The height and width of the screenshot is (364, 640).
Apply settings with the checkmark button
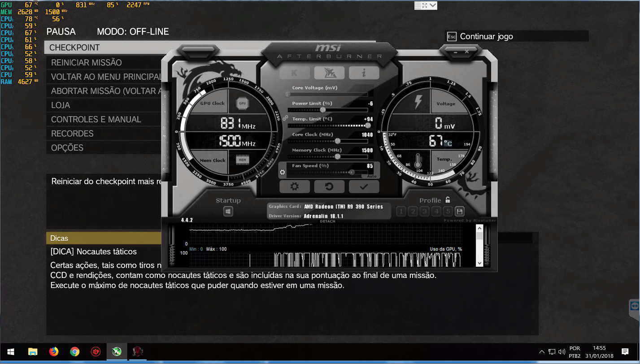tap(364, 186)
